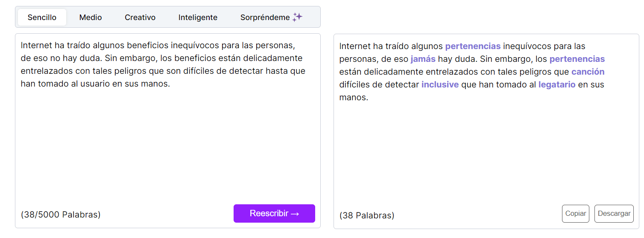Hit the Descargar button

point(614,214)
